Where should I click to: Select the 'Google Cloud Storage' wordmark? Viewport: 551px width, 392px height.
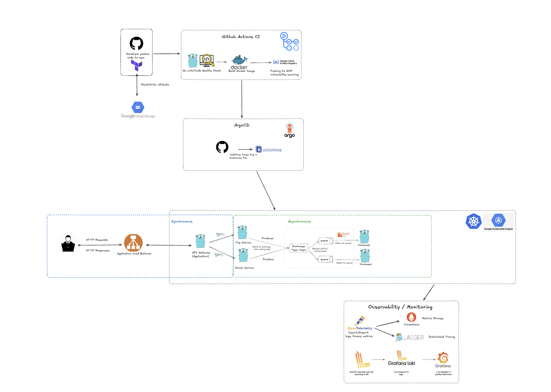point(138,116)
